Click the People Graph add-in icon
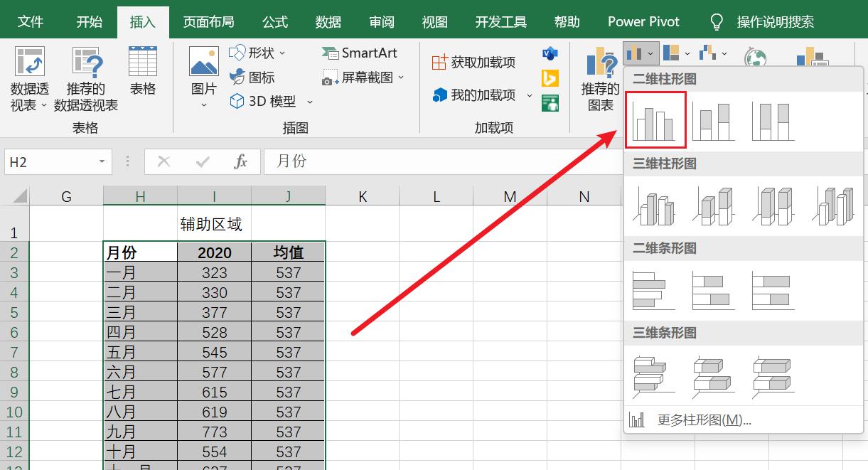This screenshot has height=470, width=868. pyautogui.click(x=550, y=102)
